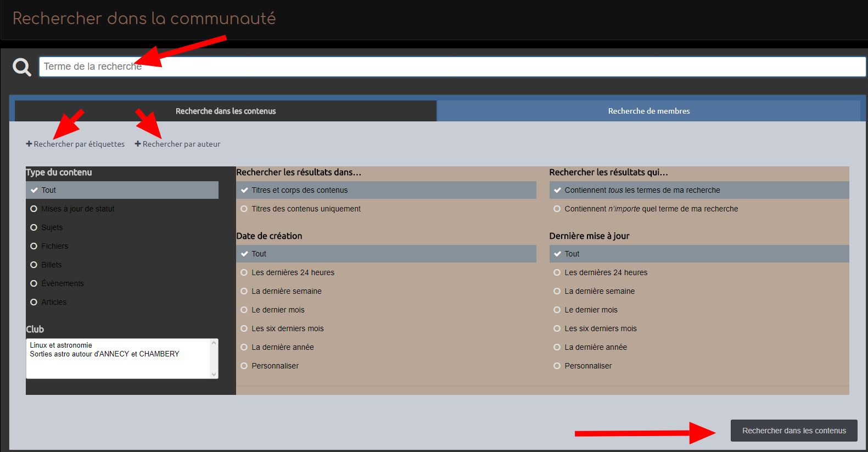Click 'Rechercher dans les contenus' button
Screen dimensions: 868x452
pos(794,431)
